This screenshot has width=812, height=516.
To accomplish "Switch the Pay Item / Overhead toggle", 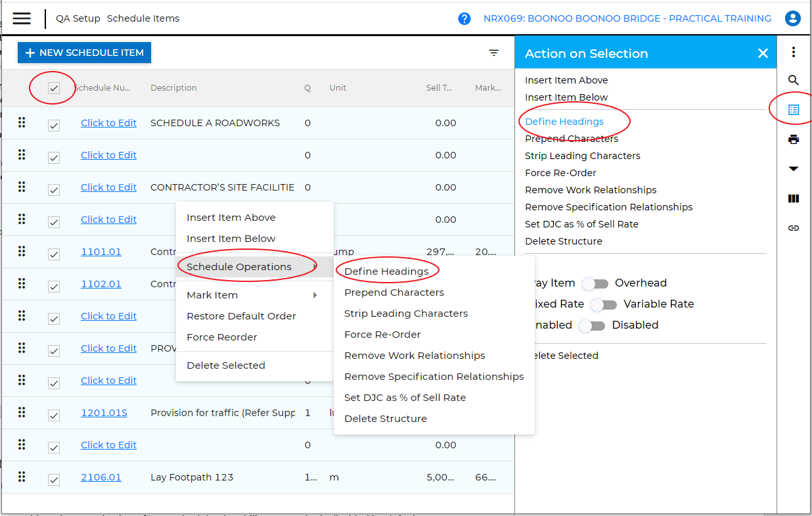I will click(x=596, y=284).
